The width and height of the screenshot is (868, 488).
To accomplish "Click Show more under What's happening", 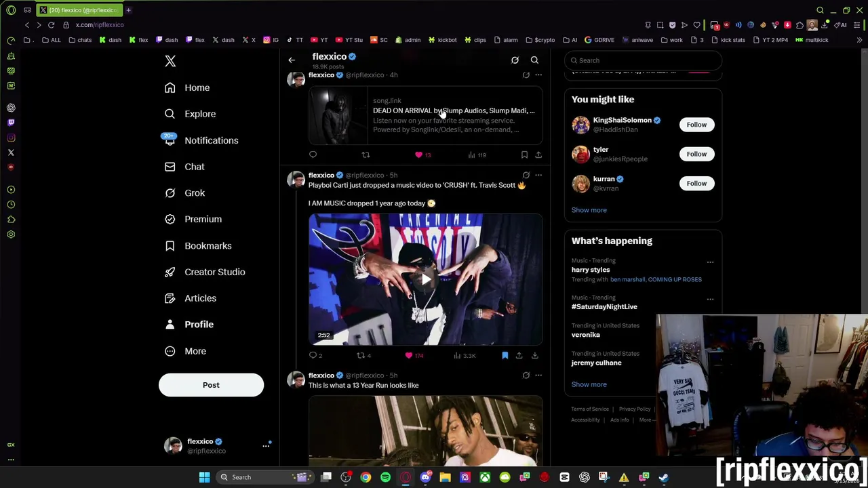I will [x=589, y=384].
